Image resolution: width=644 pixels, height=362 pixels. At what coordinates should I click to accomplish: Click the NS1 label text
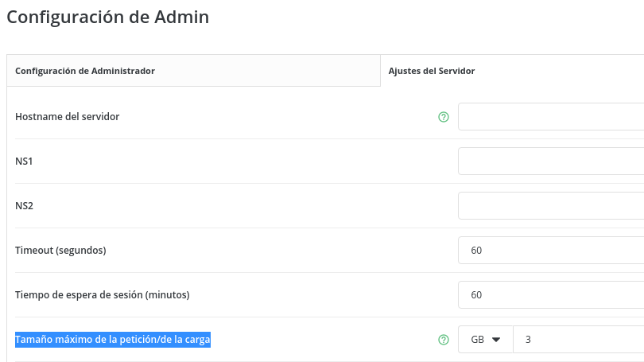tap(24, 162)
